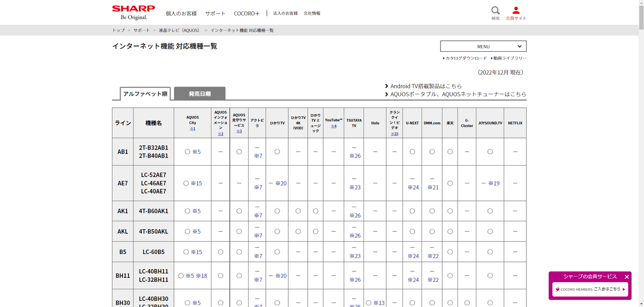Click the page title インターネット機能 対応機種一覧

[x=165, y=46]
